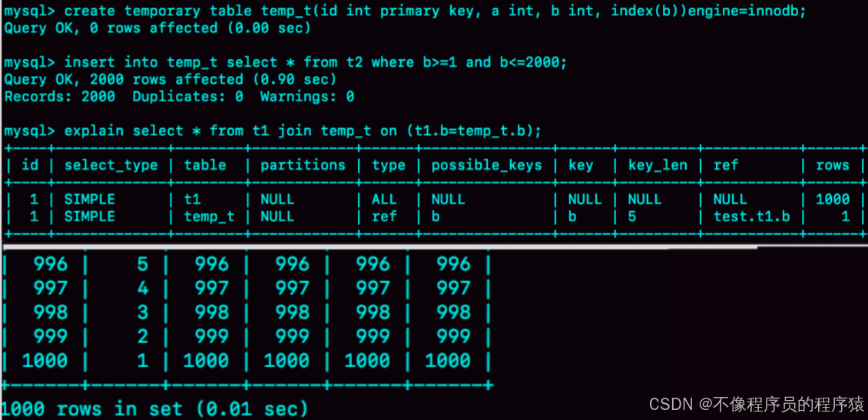Click 'Records: 2000' in the insert result
Image resolution: width=868 pixels, height=420 pixels.
coord(60,97)
